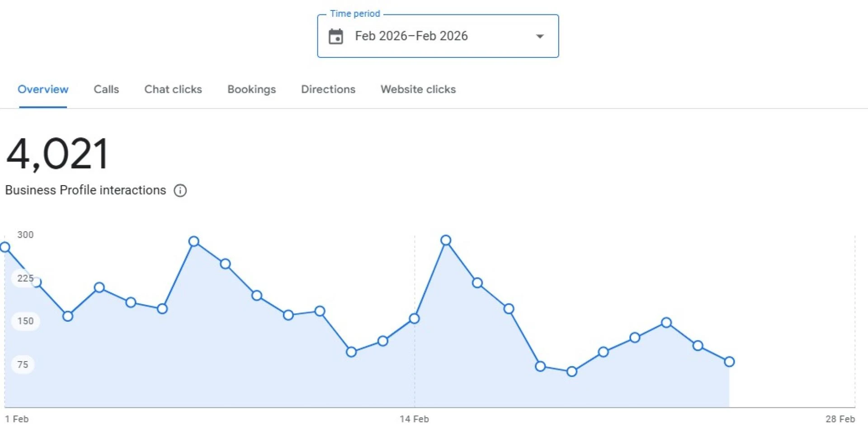Viewport: 868px width, 434px height.
Task: Click the 4,021 interactions total
Action: pos(57,154)
